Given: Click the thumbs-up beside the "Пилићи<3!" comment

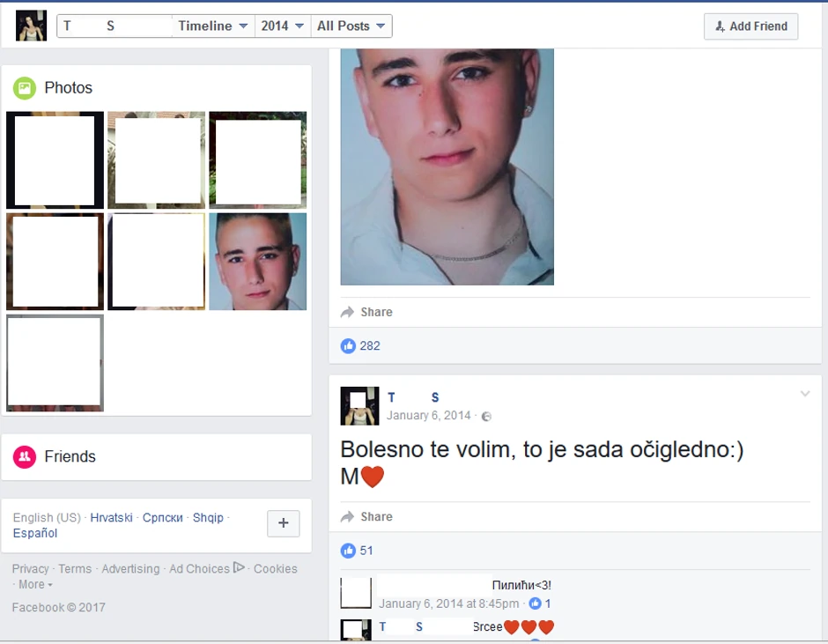Looking at the screenshot, I should point(536,603).
